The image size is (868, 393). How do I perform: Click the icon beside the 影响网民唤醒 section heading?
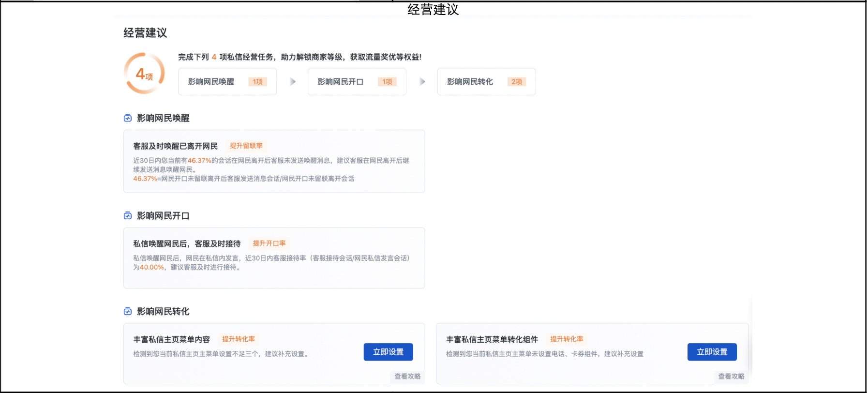[128, 118]
